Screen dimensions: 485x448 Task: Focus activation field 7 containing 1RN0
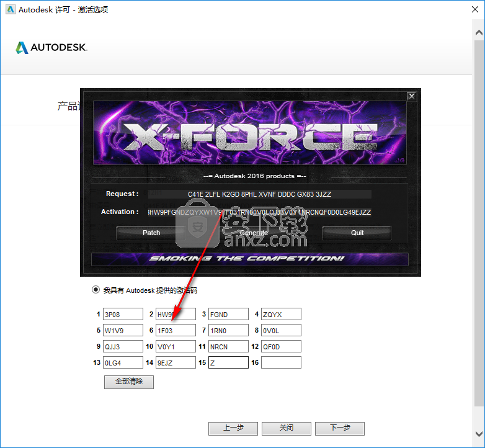228,330
